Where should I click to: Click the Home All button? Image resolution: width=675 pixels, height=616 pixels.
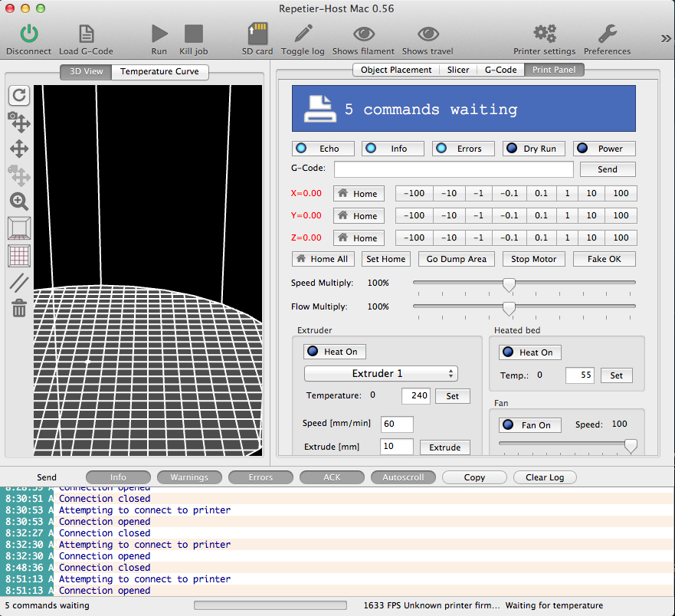[323, 259]
